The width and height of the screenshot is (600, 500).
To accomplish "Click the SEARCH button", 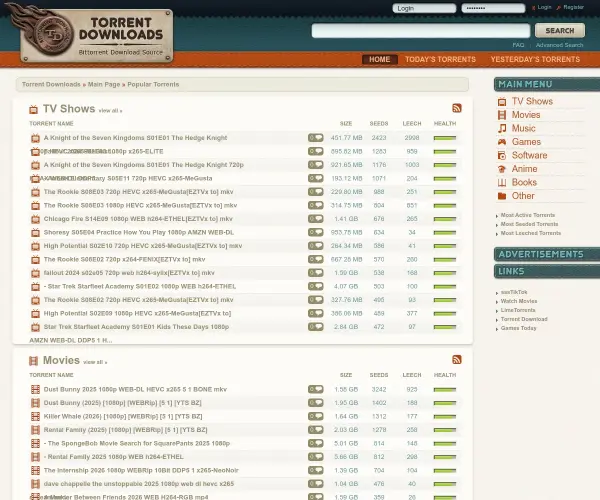I will [x=560, y=31].
